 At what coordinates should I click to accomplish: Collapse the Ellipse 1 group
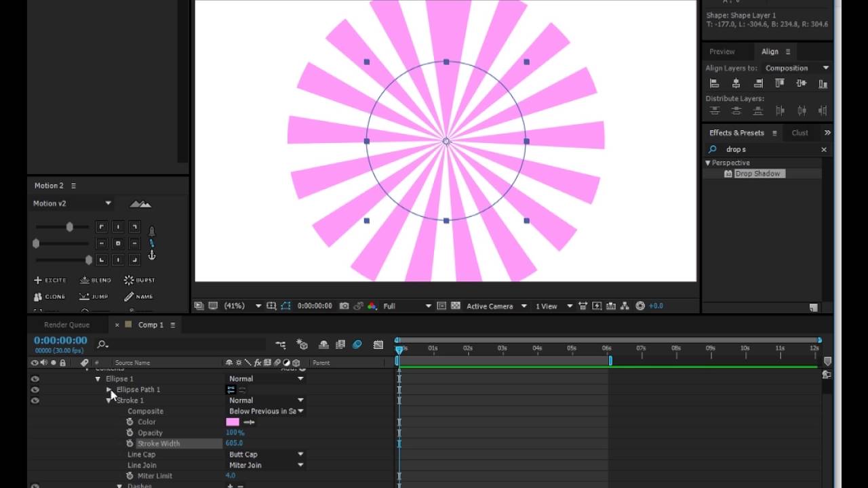point(98,379)
